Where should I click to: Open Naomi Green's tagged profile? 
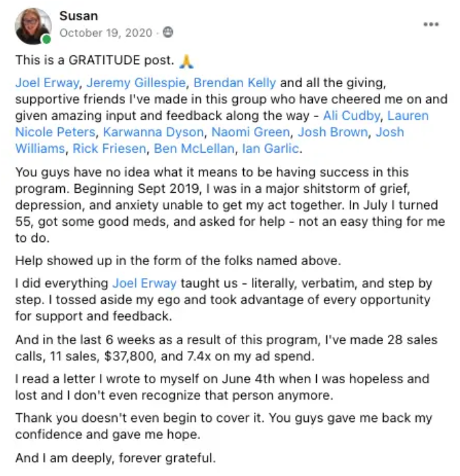tap(251, 132)
